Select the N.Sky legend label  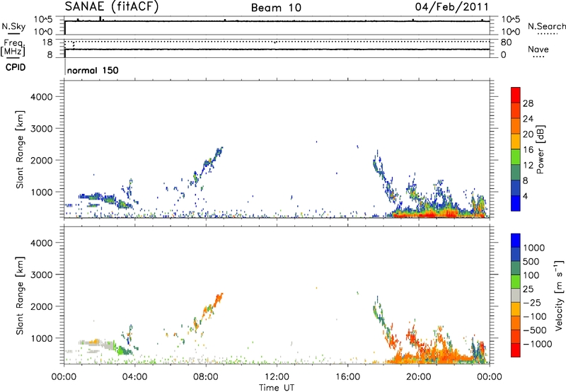point(13,26)
